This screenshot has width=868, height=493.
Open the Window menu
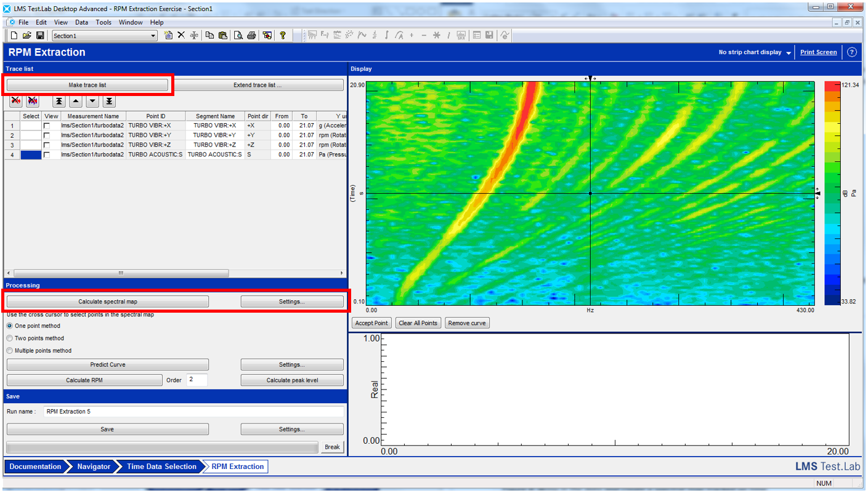tap(131, 22)
